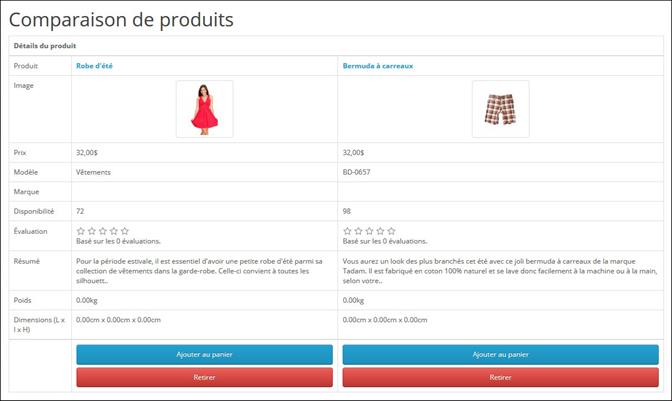Select fifth rating star for Bermuda à carreaux
This screenshot has height=401, width=672.
[x=391, y=231]
